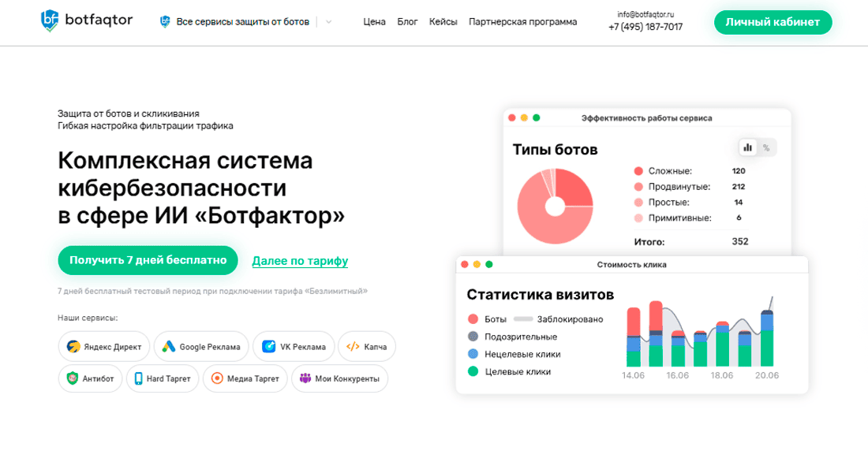This screenshot has height=473, width=868.
Task: Expand the Все сервисы защиты от ботов dropdown
Action: click(242, 22)
